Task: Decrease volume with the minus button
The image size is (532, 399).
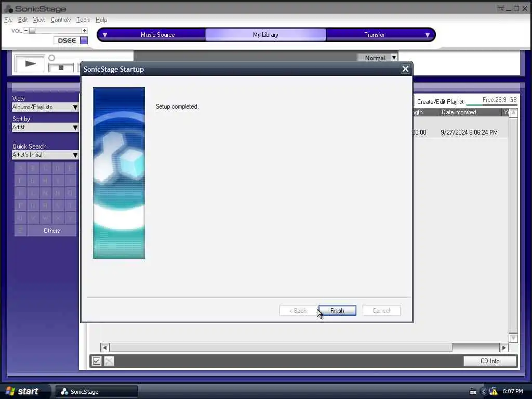Action: coord(26,31)
